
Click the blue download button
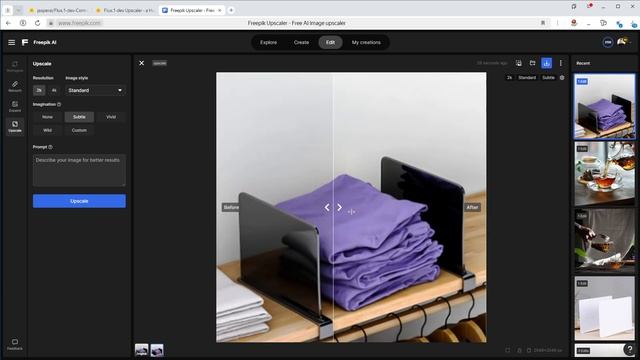point(546,63)
